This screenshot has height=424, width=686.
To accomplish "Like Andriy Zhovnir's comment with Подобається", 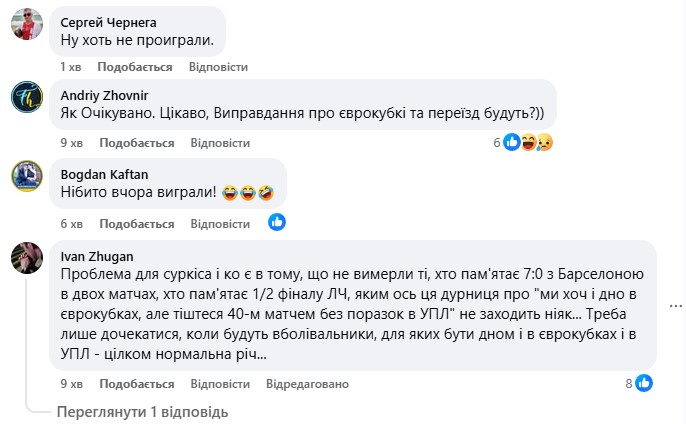I will (x=136, y=144).
